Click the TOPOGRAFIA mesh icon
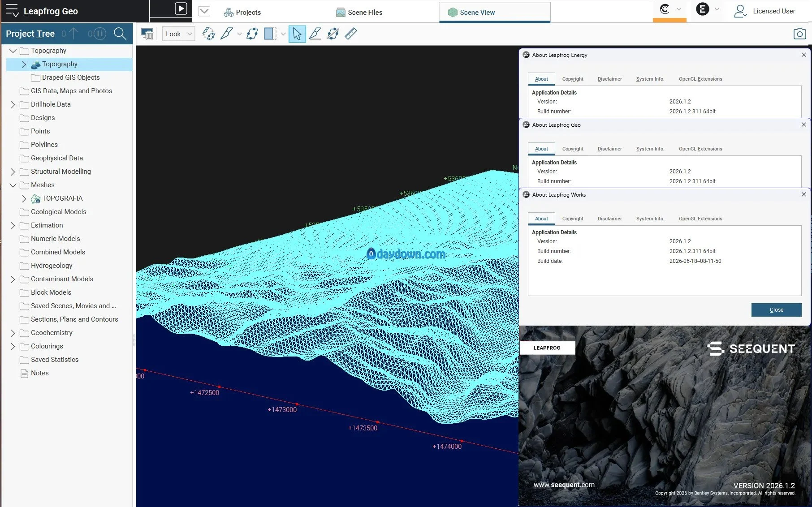This screenshot has height=507, width=812. (x=36, y=198)
